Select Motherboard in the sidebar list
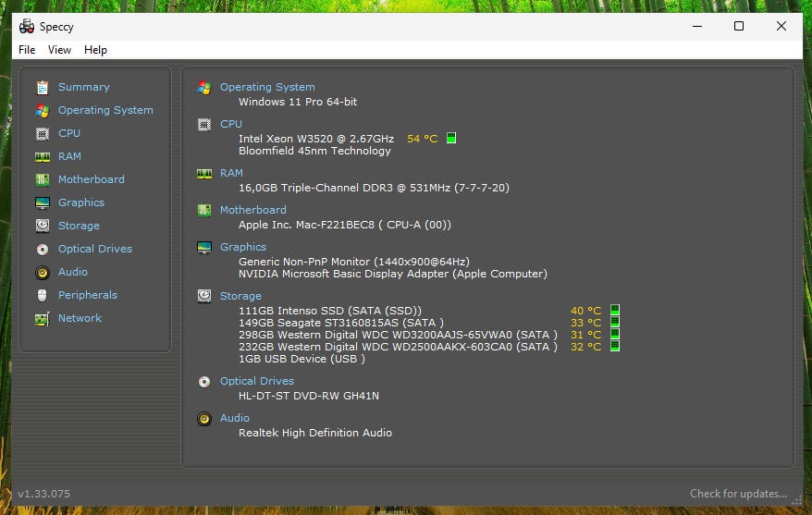 pyautogui.click(x=92, y=179)
